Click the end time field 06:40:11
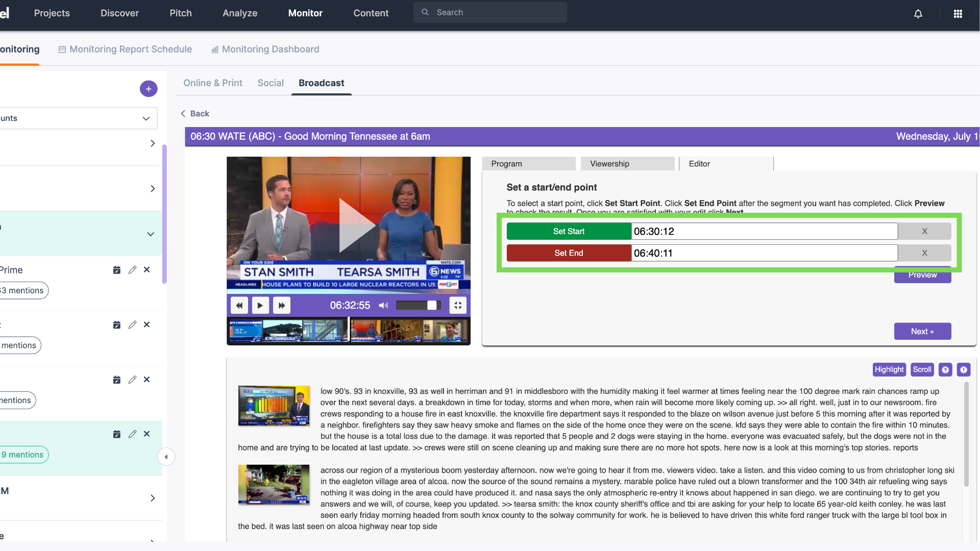The height and width of the screenshot is (551, 980). click(x=765, y=253)
